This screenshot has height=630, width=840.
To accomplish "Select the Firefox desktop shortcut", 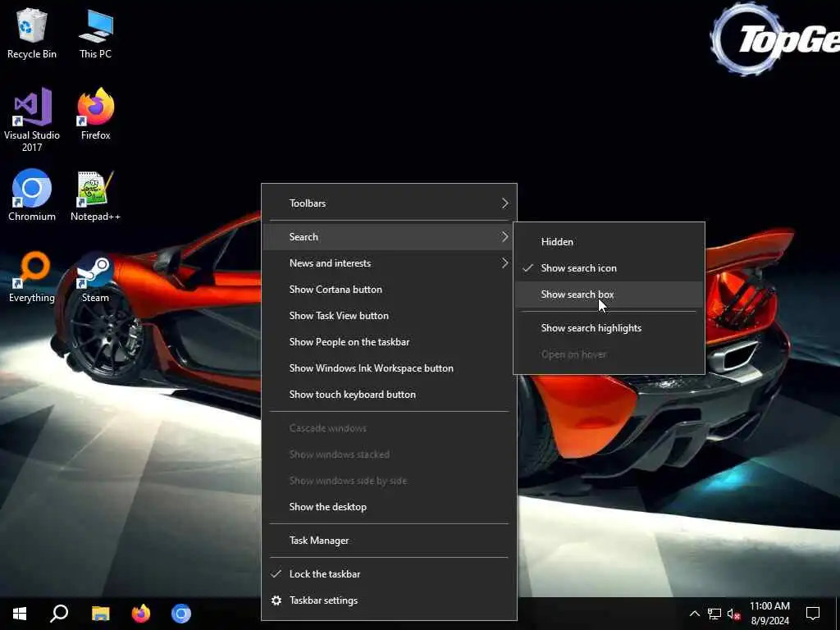I will (x=95, y=114).
